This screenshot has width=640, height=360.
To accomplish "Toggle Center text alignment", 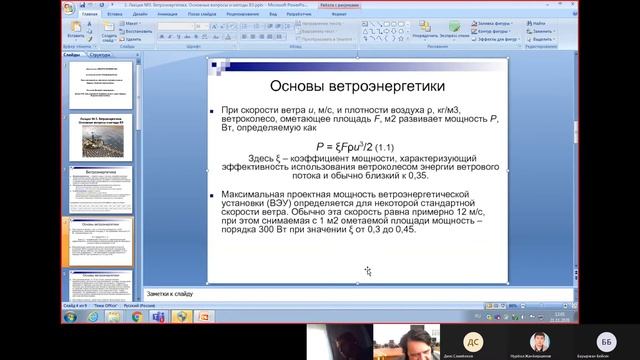I will (x=253, y=37).
